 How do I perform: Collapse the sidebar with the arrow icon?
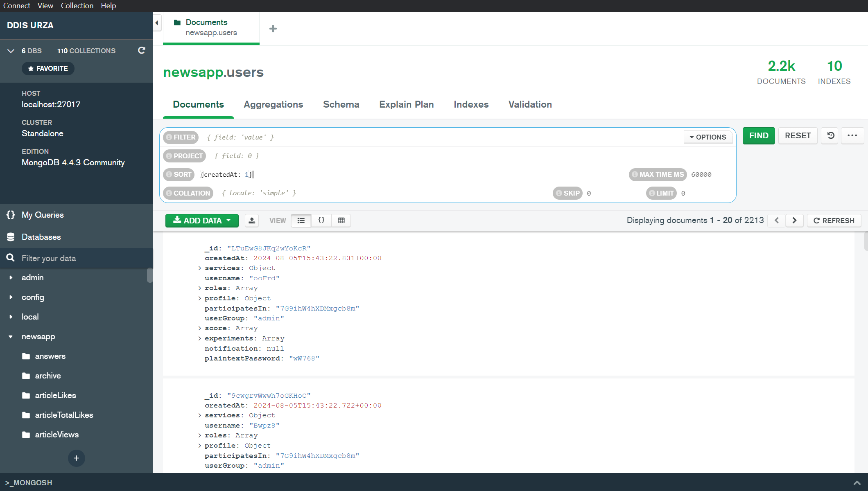[x=157, y=23]
